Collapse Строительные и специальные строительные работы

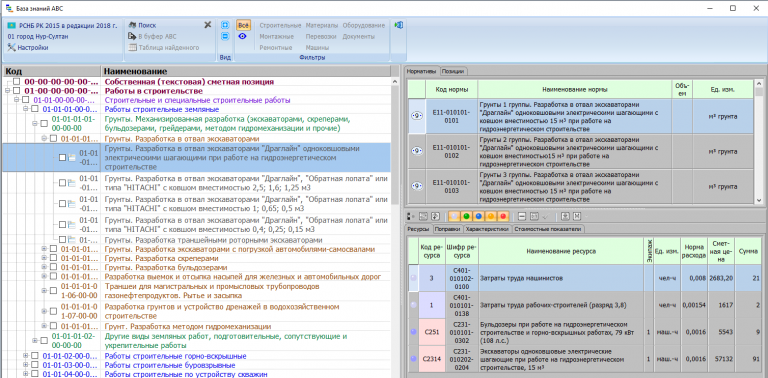(17, 100)
